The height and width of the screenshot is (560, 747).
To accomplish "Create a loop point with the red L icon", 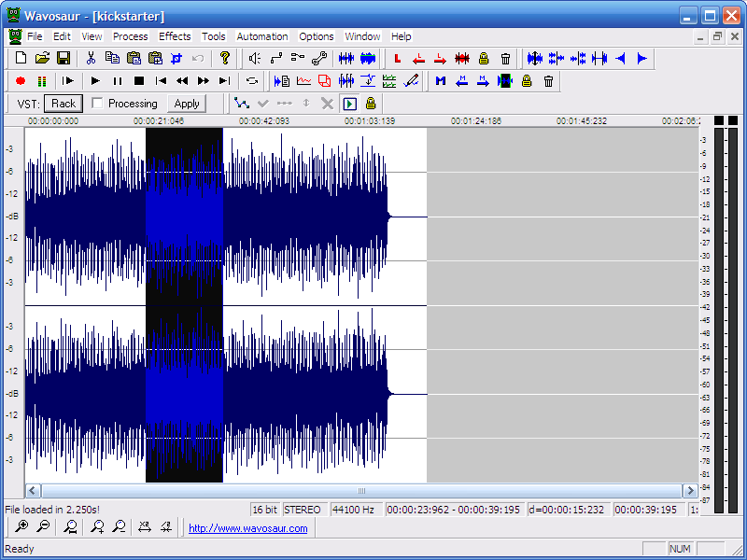I will 398,58.
